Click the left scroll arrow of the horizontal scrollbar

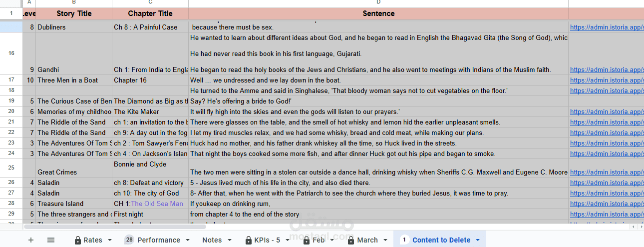[634, 226]
